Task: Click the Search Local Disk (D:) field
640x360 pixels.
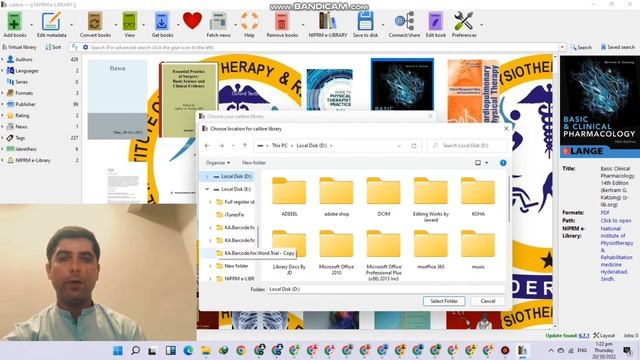Action: pos(467,146)
